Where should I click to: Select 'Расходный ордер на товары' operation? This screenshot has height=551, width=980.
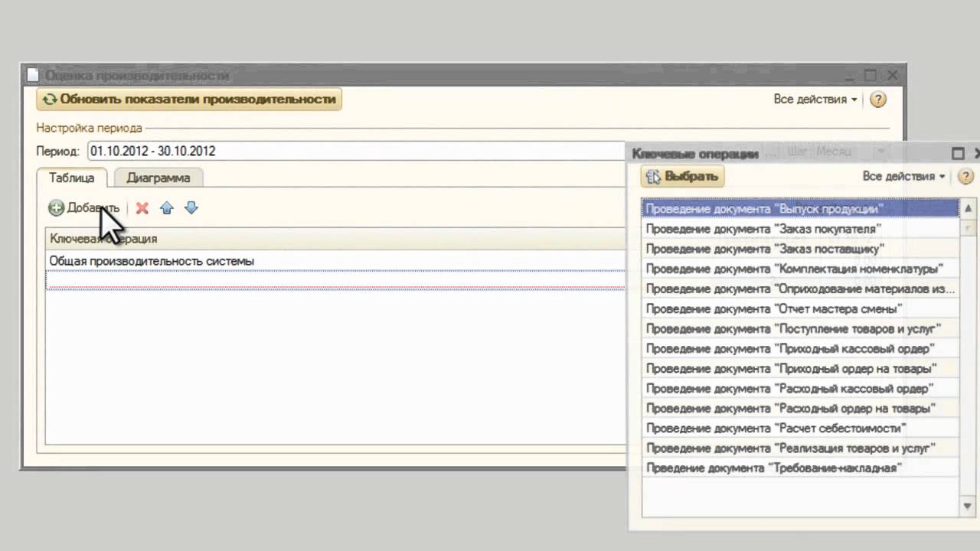coord(800,408)
